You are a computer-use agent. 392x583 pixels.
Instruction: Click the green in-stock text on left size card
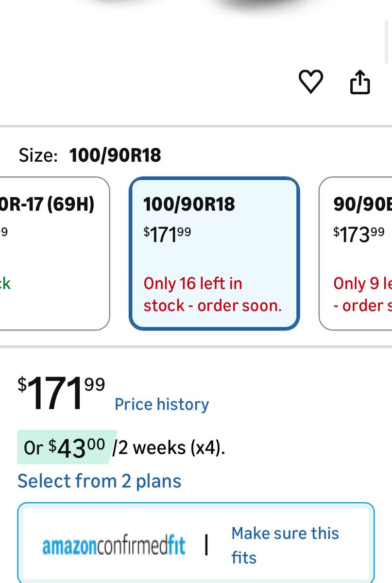click(x=5, y=283)
